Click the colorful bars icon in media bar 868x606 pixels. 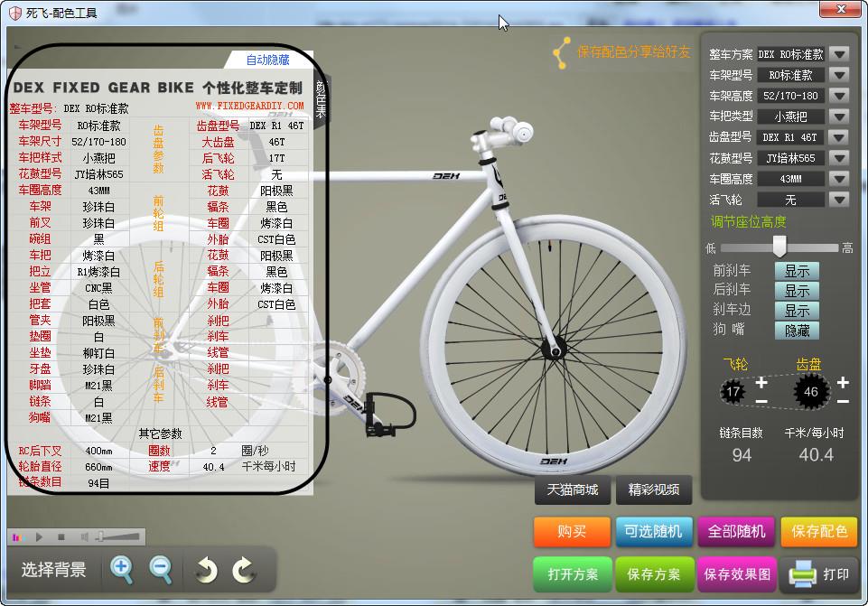pos(18,536)
